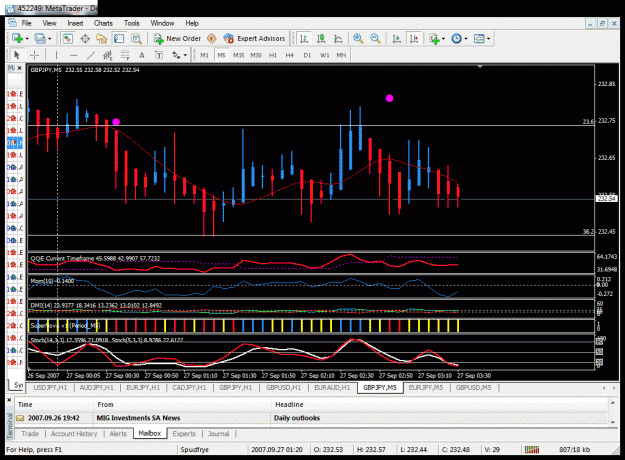Open the Insert menu
This screenshot has height=460, width=625.
[x=75, y=23]
